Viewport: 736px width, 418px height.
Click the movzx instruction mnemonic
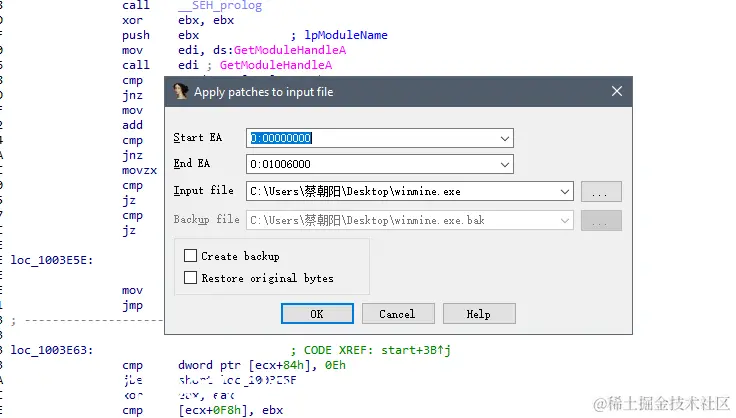click(x=139, y=170)
